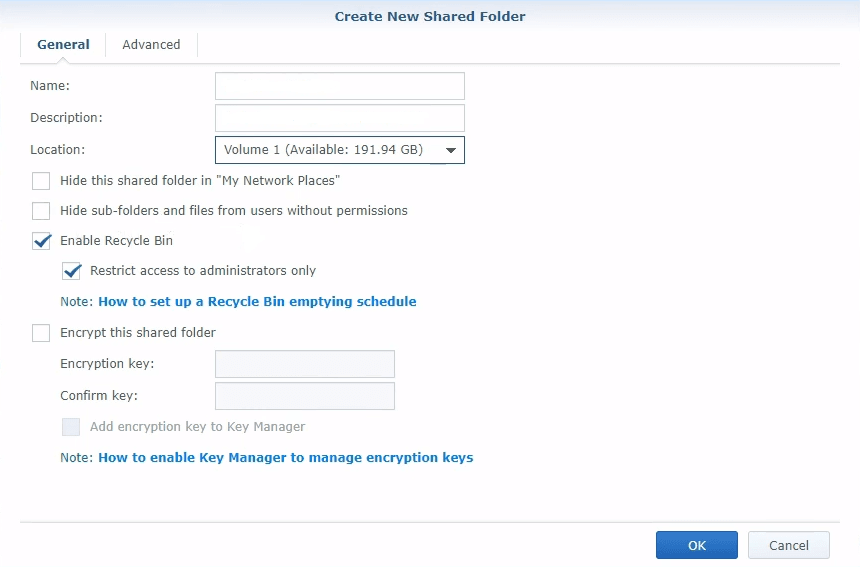Enable hiding sub-folders from users without permissions
The height and width of the screenshot is (567, 860).
coord(41,211)
